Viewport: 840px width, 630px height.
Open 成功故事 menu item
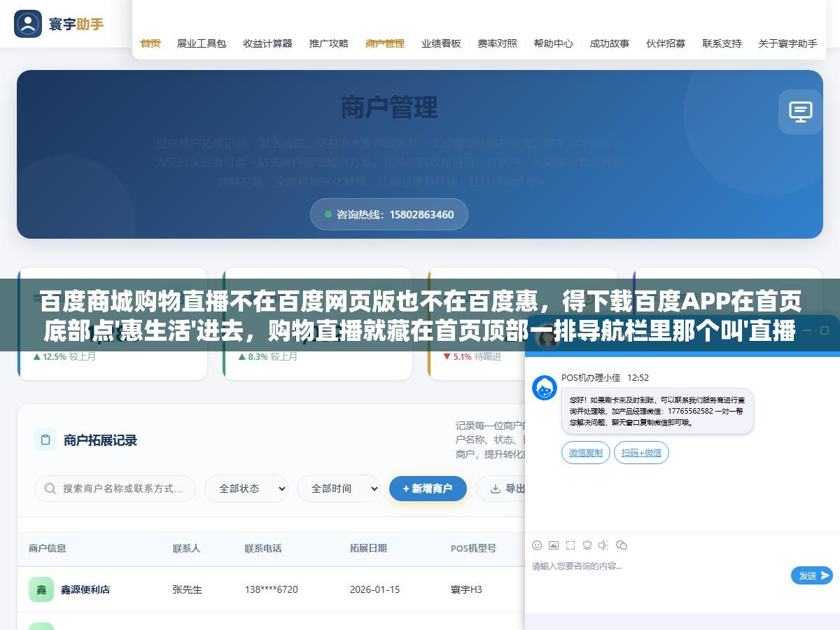click(609, 43)
